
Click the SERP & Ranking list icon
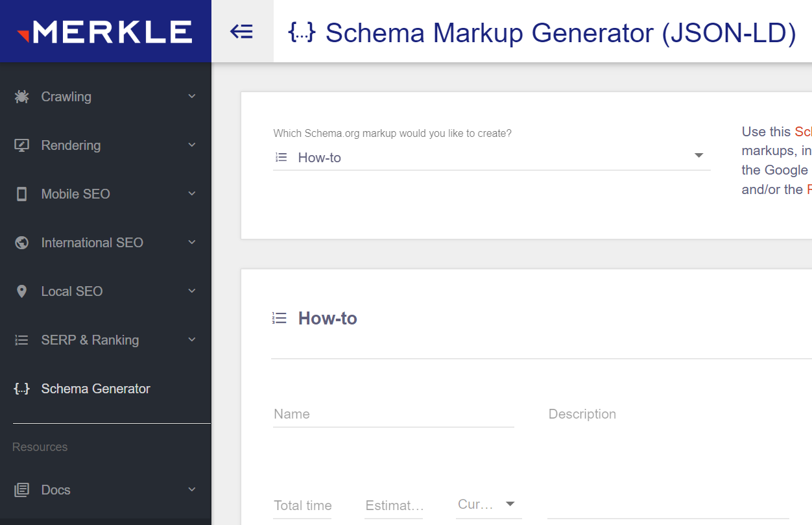(21, 340)
